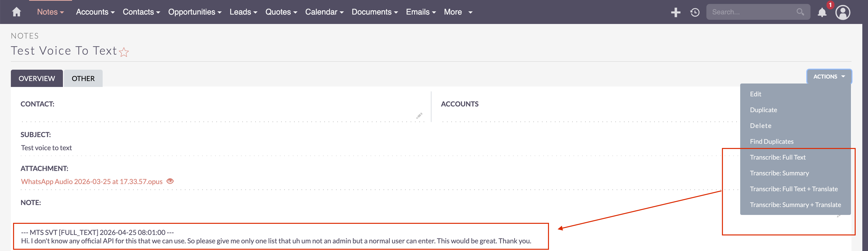Open the user profile avatar
Screen dimensions: 868x251
tap(843, 12)
